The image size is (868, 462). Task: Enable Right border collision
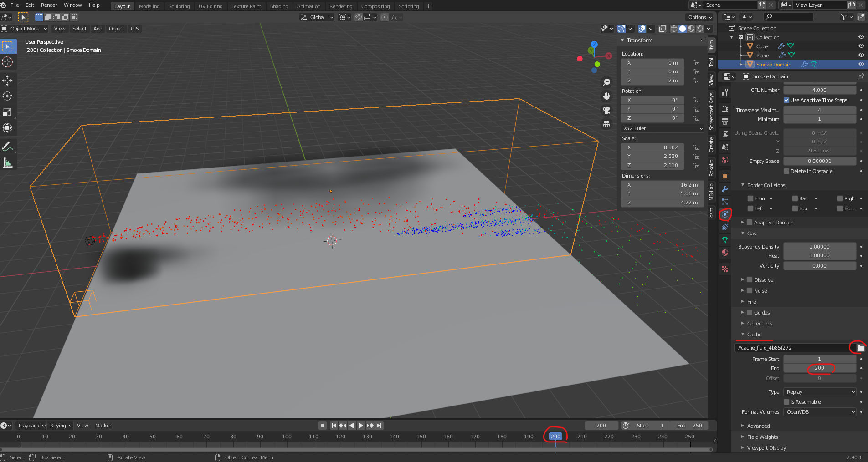click(x=840, y=198)
